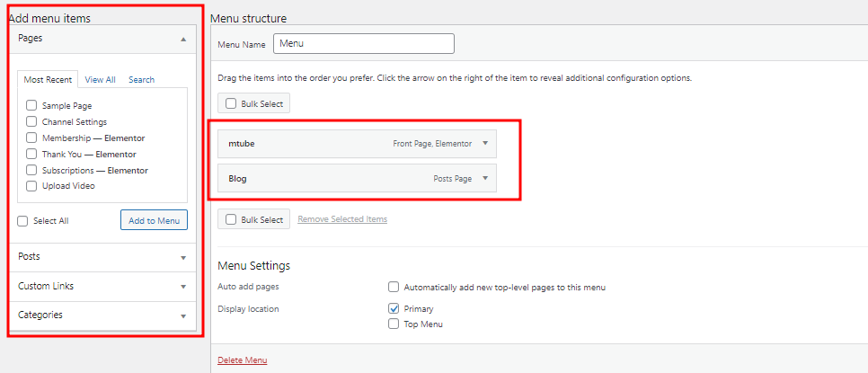
Task: Select the mtube menu item bar
Action: pos(357,144)
